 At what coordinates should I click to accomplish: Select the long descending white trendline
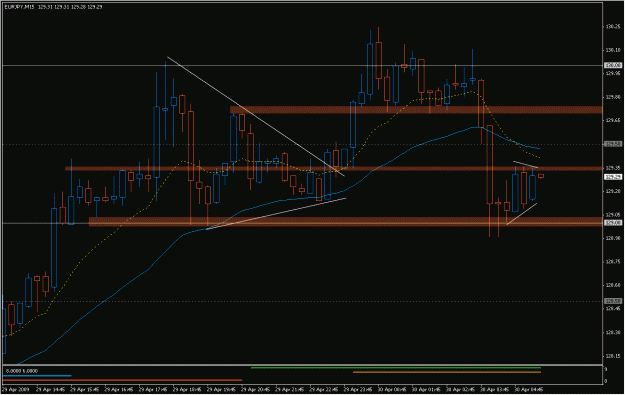point(256,116)
